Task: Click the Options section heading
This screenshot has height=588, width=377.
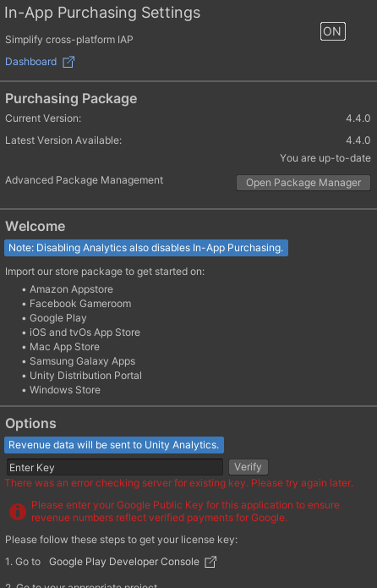Action: pos(30,423)
